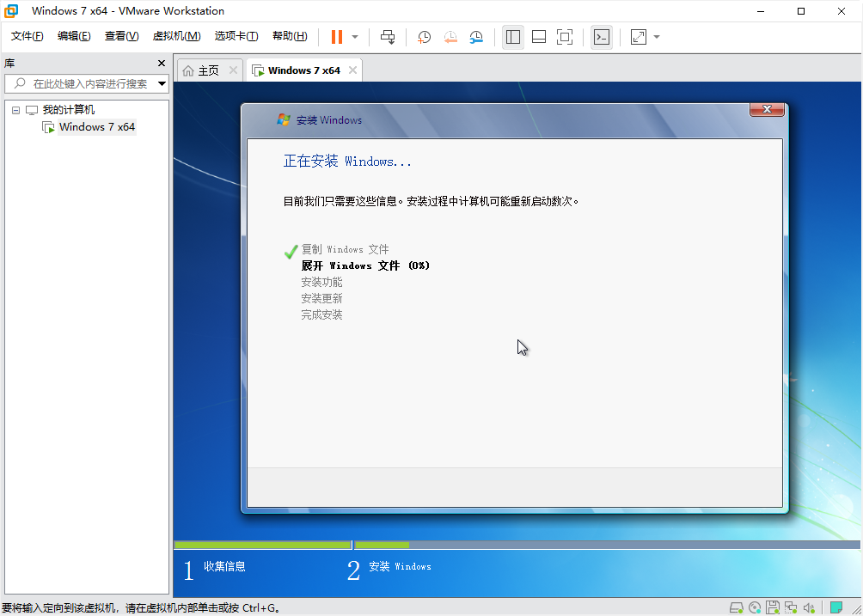This screenshot has width=863, height=616.
Task: Open the 查看(V) menu
Action: 122,36
